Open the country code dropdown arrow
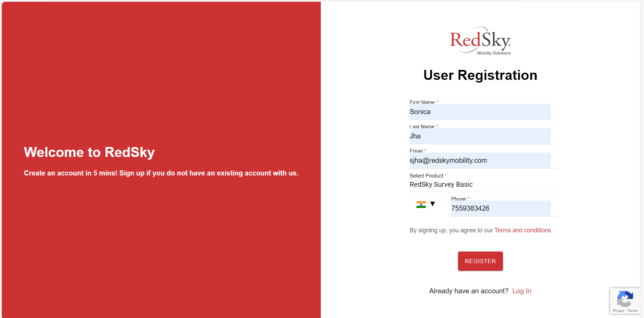Image resolution: width=644 pixels, height=318 pixels. click(433, 204)
